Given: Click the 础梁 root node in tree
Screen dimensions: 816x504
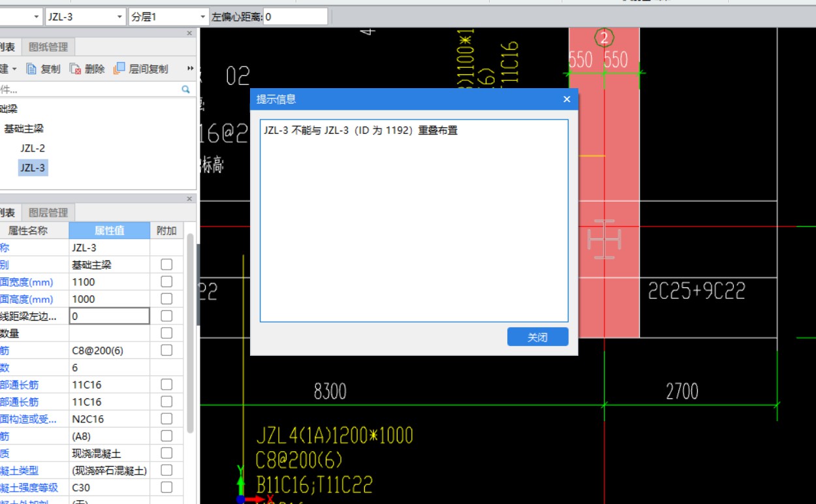Looking at the screenshot, I should (x=9, y=109).
